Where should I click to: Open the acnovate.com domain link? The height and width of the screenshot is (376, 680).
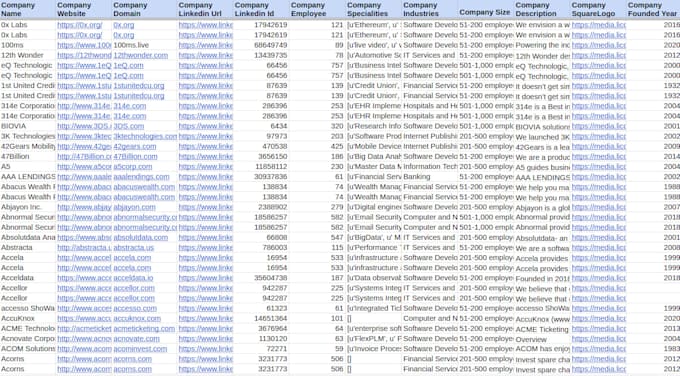click(137, 339)
